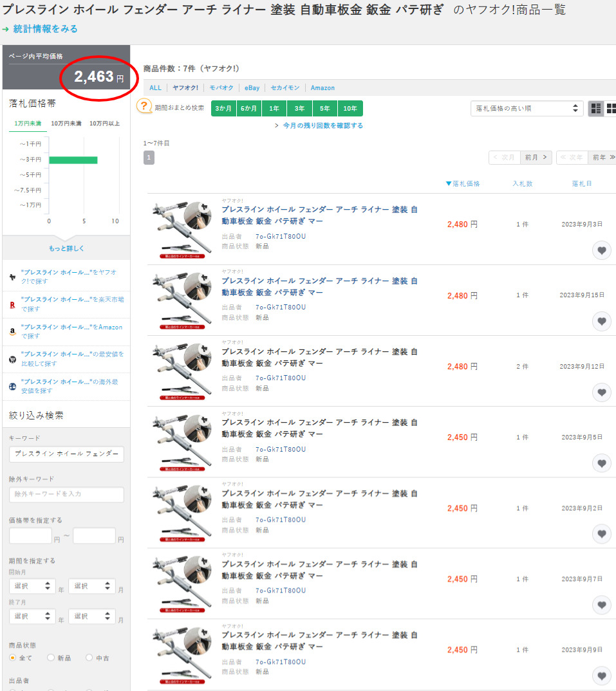Favorite the listing sold on 2023年9月15日
This screenshot has width=616, height=691.
coord(601,321)
